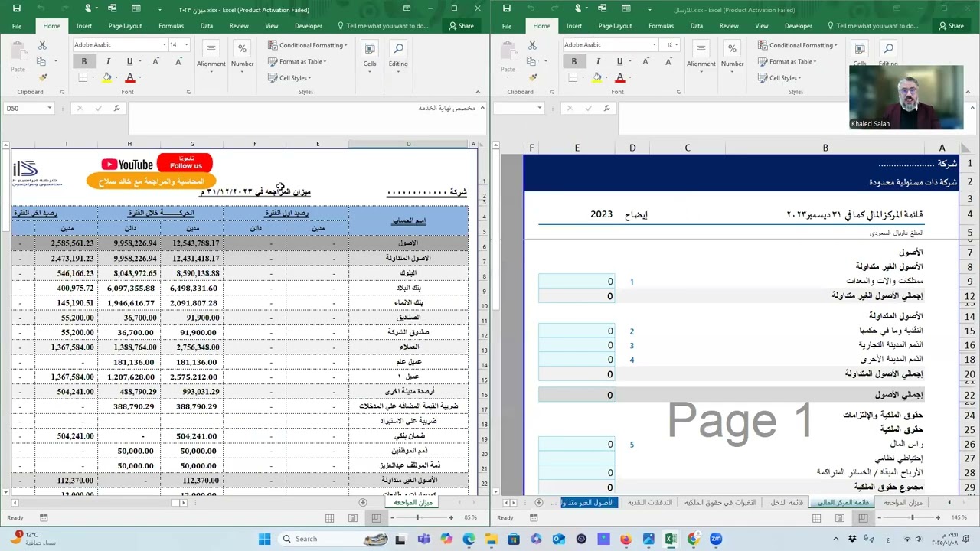Open Cell Styles in right window
980x551 pixels.
tap(779, 77)
